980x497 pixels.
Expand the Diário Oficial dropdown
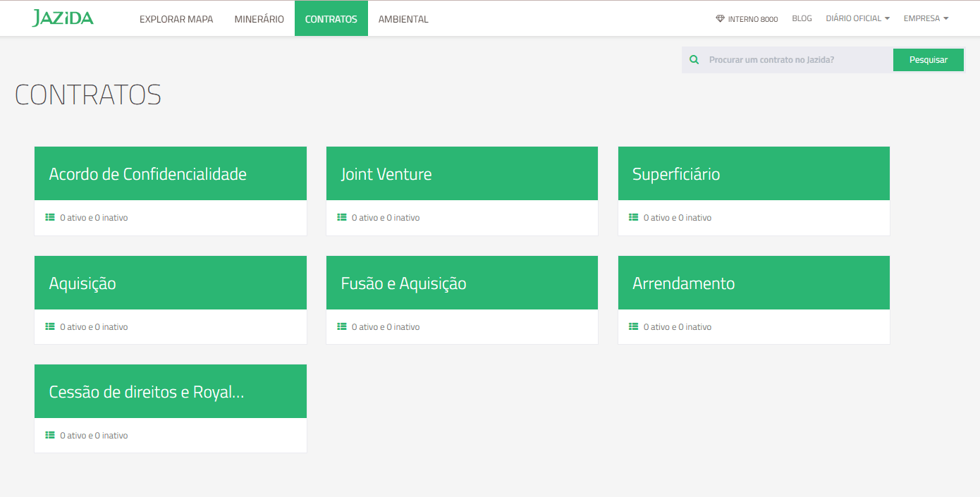[857, 18]
